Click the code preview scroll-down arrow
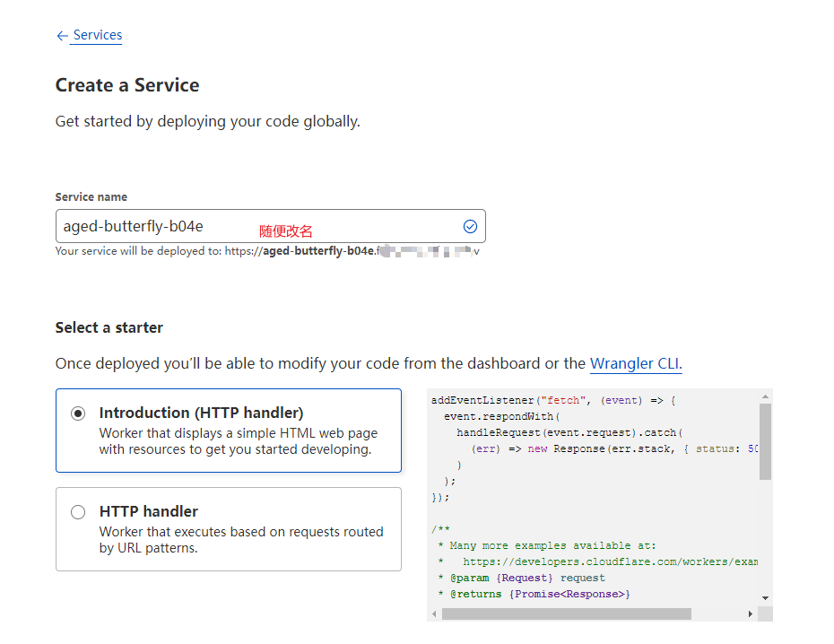This screenshot has height=644, width=834. tap(765, 598)
